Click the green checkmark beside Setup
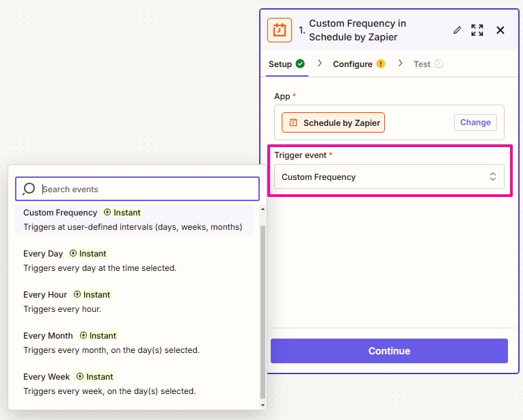 300,64
